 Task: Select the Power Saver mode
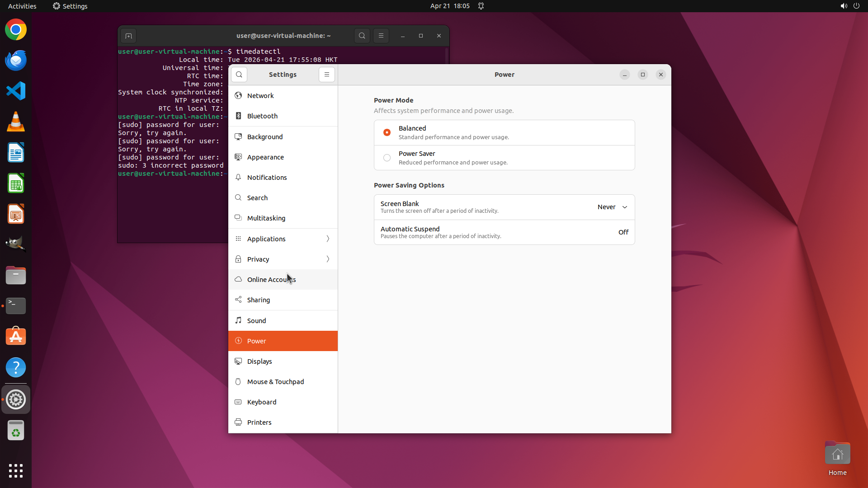click(x=387, y=158)
